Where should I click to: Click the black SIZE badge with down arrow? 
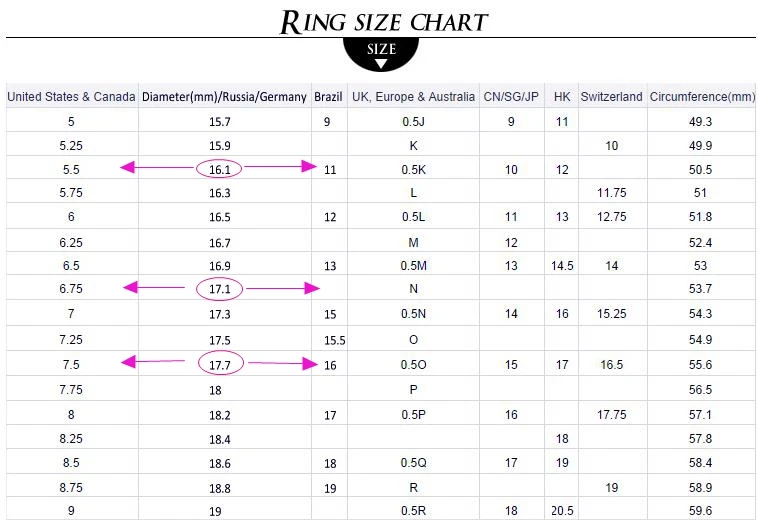tap(380, 53)
